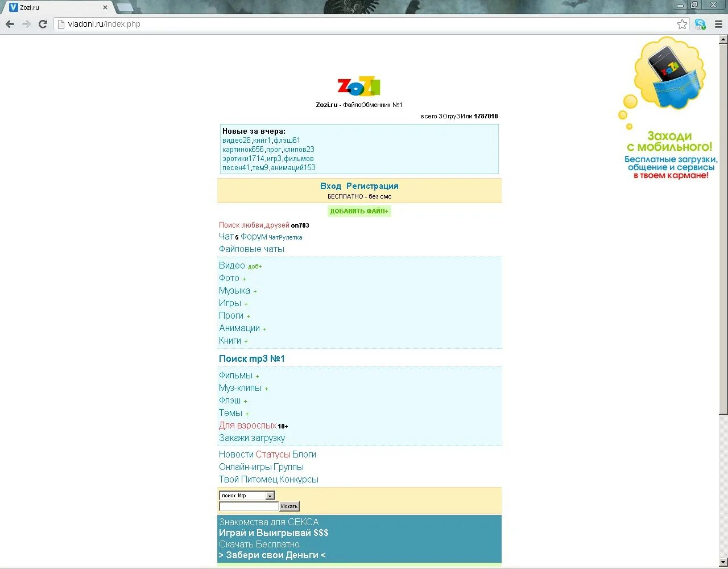
Task: Open the Статусы link
Action: [273, 454]
